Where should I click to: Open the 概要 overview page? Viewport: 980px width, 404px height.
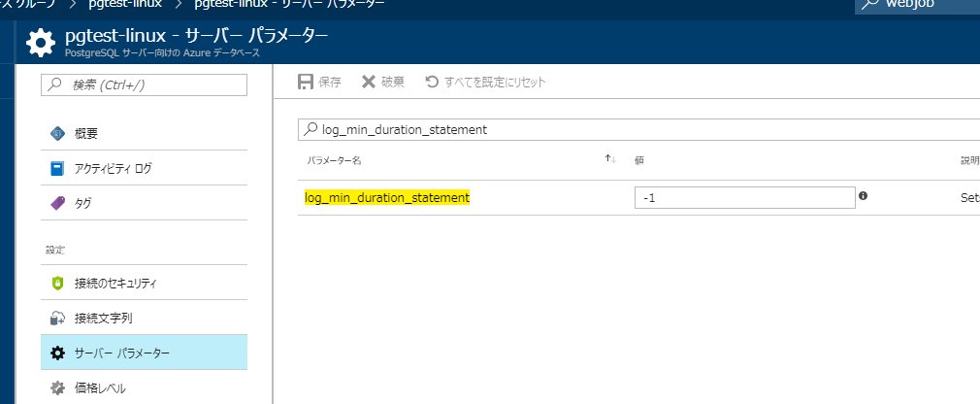(x=85, y=133)
